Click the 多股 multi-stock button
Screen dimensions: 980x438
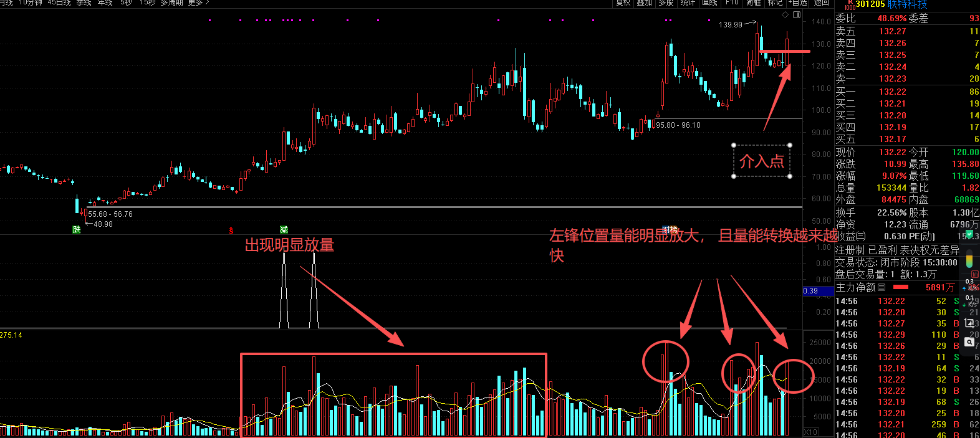coord(666,3)
